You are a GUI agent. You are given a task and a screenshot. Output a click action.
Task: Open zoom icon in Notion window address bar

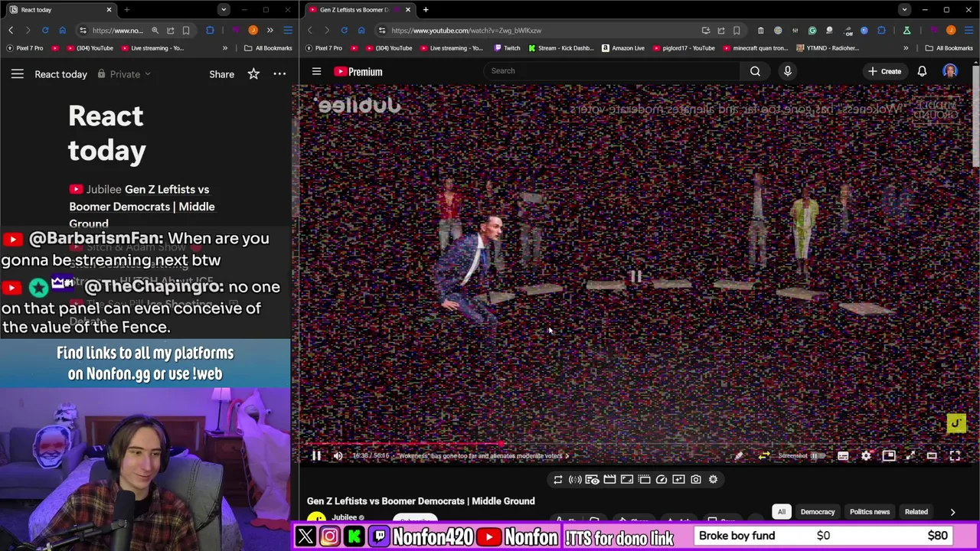155,31
